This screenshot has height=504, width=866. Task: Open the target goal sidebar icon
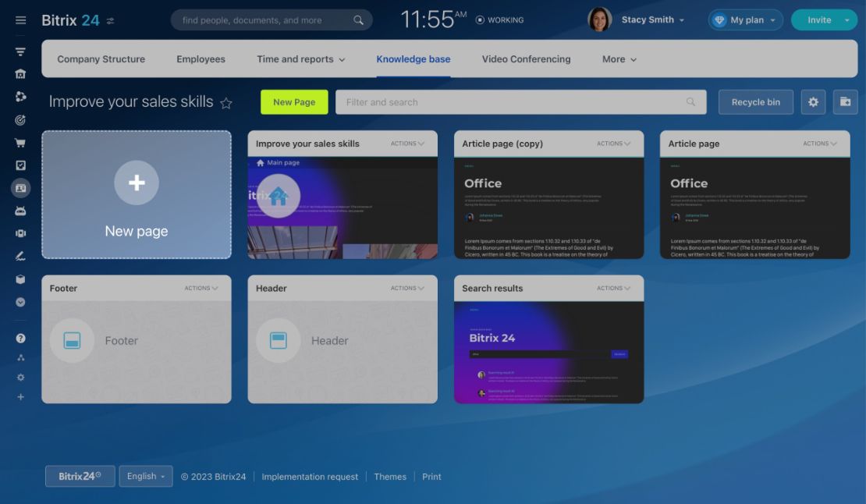click(x=20, y=120)
